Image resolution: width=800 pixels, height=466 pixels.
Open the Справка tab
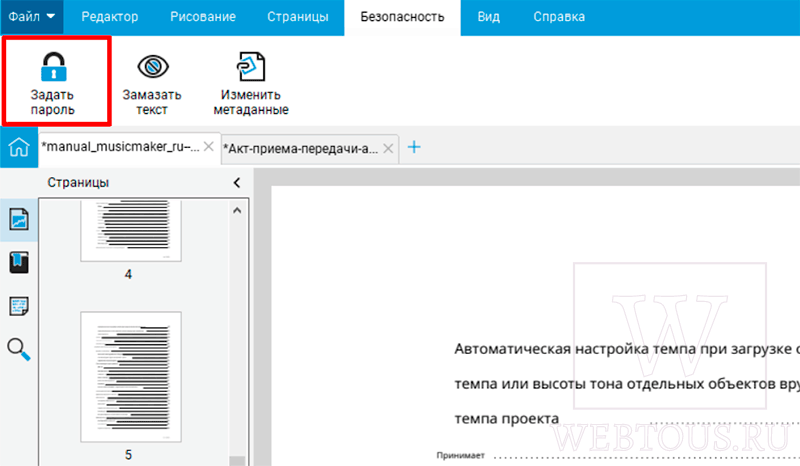[559, 17]
